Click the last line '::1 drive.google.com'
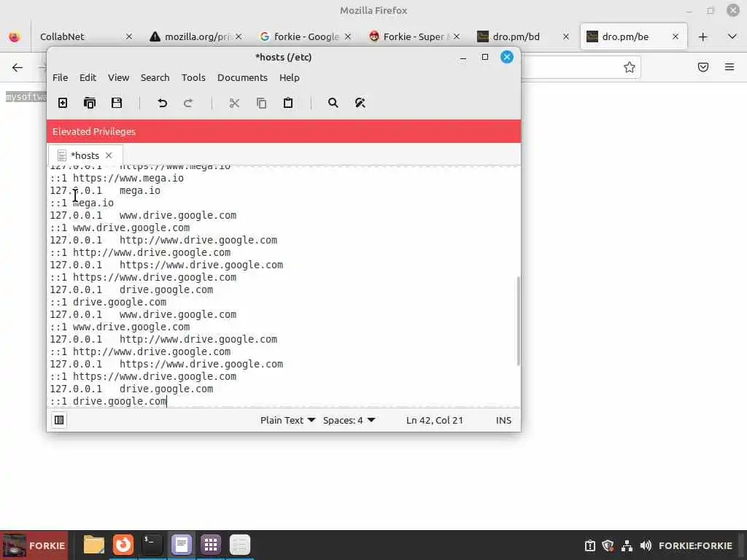Image resolution: width=747 pixels, height=560 pixels. click(x=108, y=401)
